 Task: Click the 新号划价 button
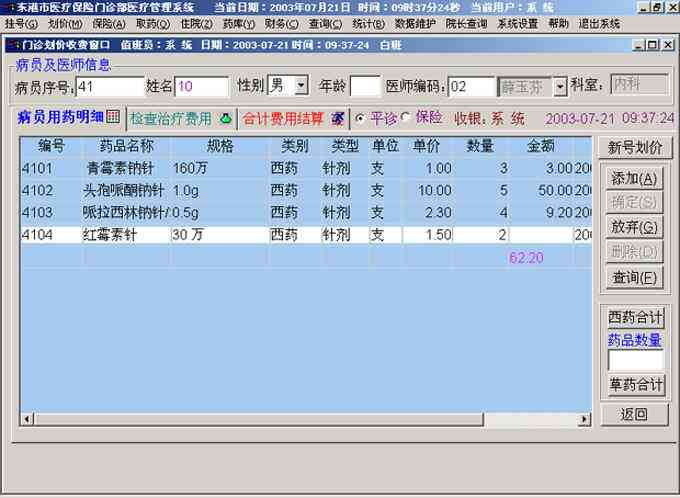click(x=635, y=147)
